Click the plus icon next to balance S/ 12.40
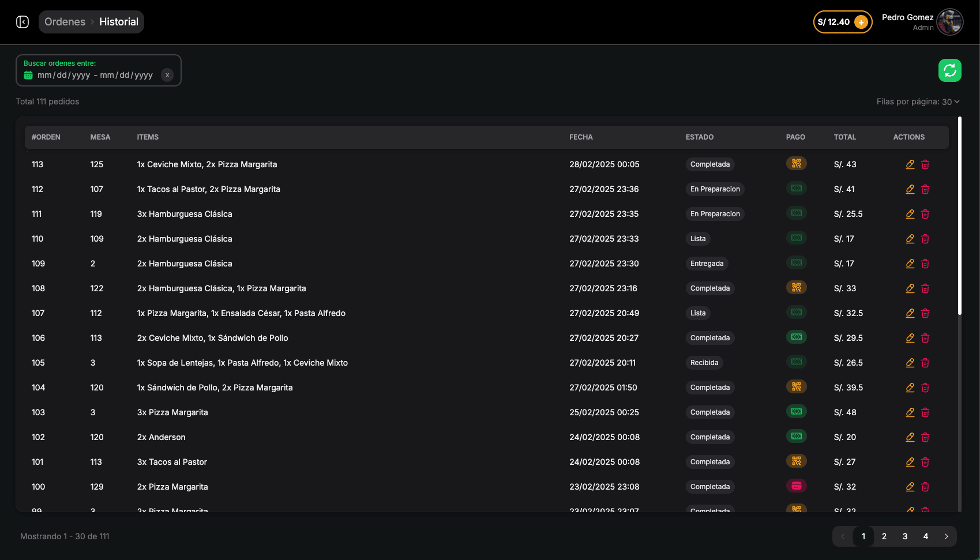This screenshot has height=560, width=980. (x=861, y=22)
